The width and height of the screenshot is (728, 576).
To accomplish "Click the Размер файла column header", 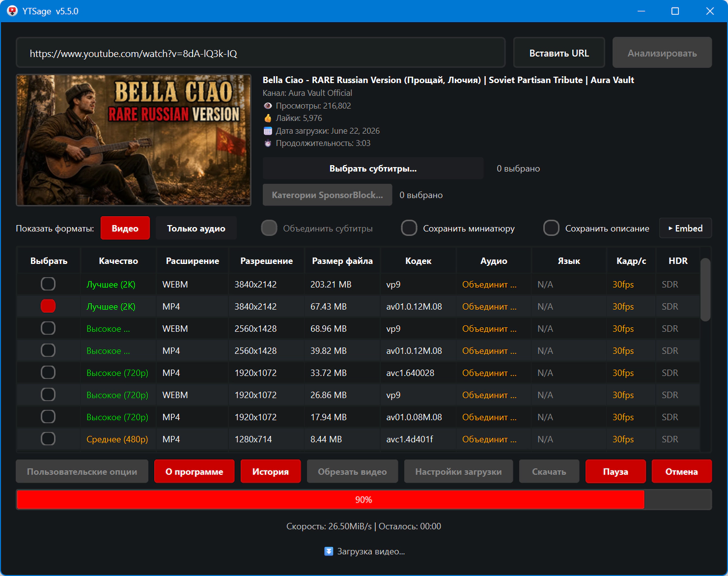I will click(x=342, y=261).
